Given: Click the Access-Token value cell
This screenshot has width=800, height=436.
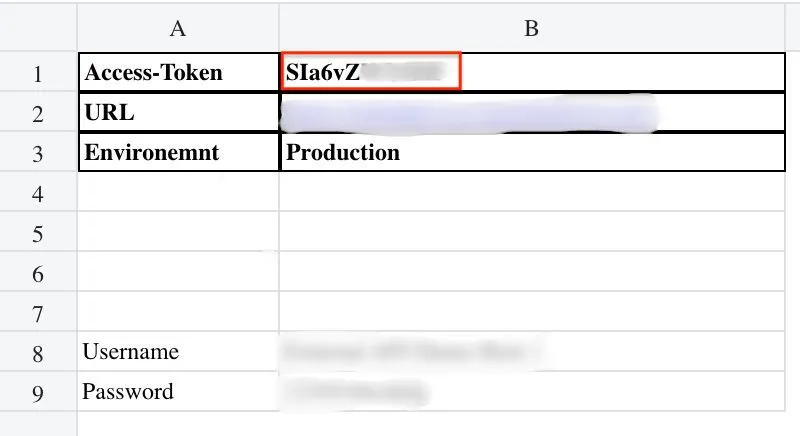Looking at the screenshot, I should (x=371, y=73).
